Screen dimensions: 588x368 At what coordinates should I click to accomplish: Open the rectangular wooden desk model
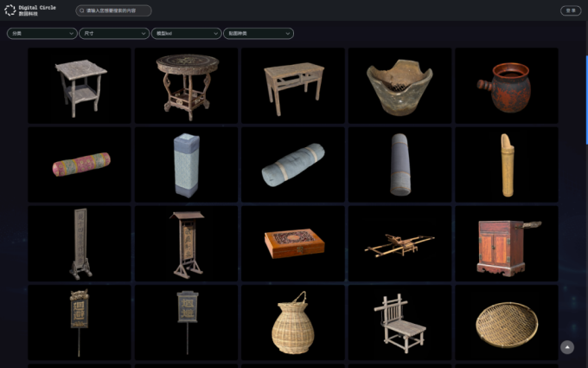293,86
